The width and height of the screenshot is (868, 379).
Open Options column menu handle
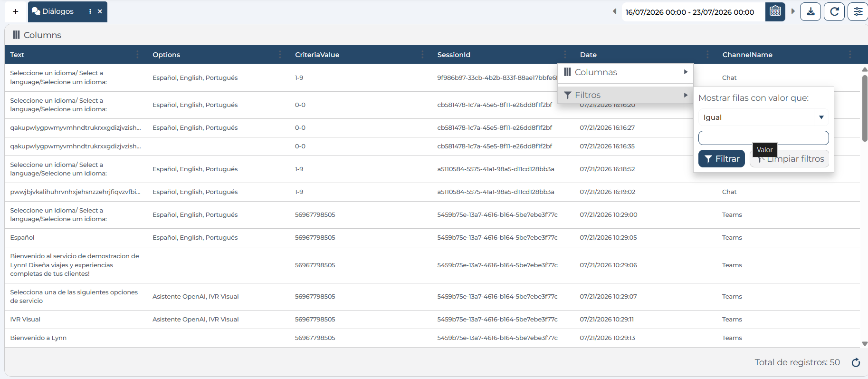[x=280, y=55]
